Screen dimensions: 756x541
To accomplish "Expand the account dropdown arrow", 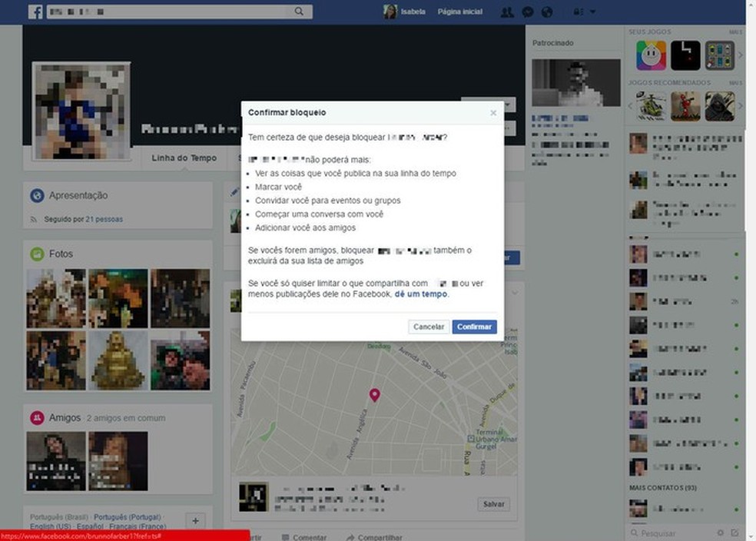I will (592, 12).
